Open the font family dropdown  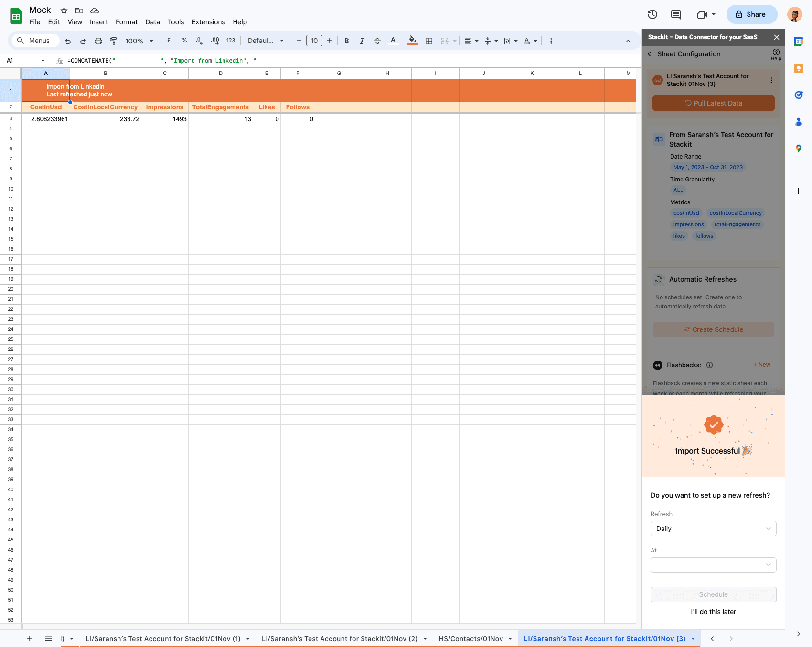pos(266,41)
